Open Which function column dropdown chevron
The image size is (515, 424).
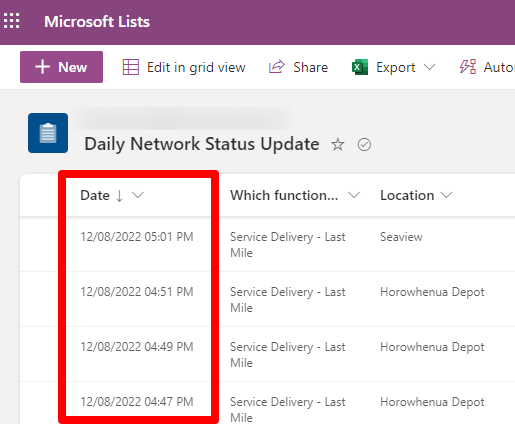[354, 195]
